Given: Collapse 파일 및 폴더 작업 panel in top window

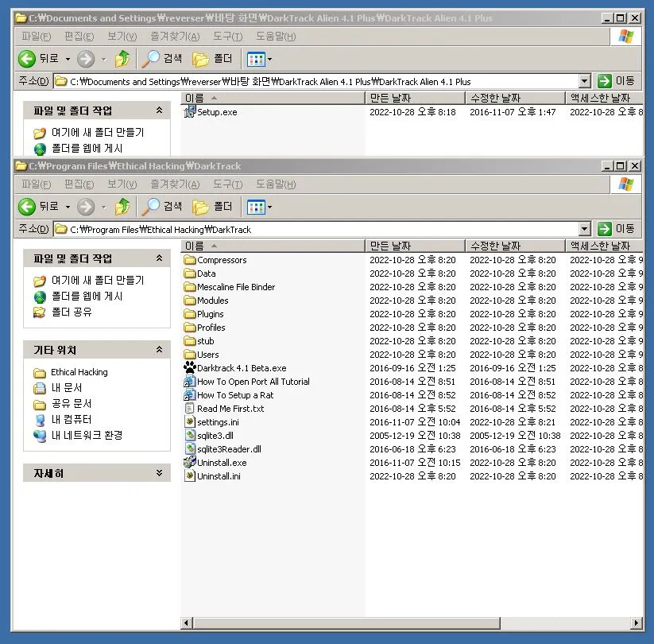Looking at the screenshot, I should click(160, 111).
